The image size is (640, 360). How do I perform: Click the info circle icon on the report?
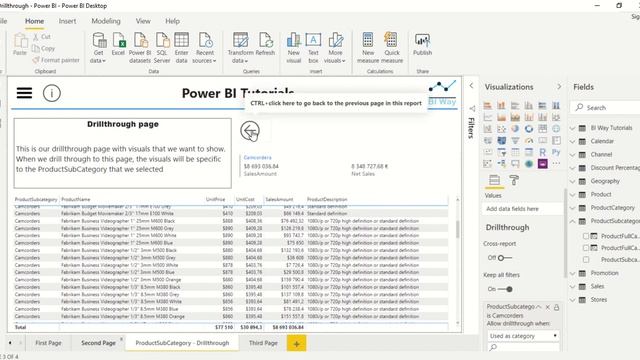point(52,93)
